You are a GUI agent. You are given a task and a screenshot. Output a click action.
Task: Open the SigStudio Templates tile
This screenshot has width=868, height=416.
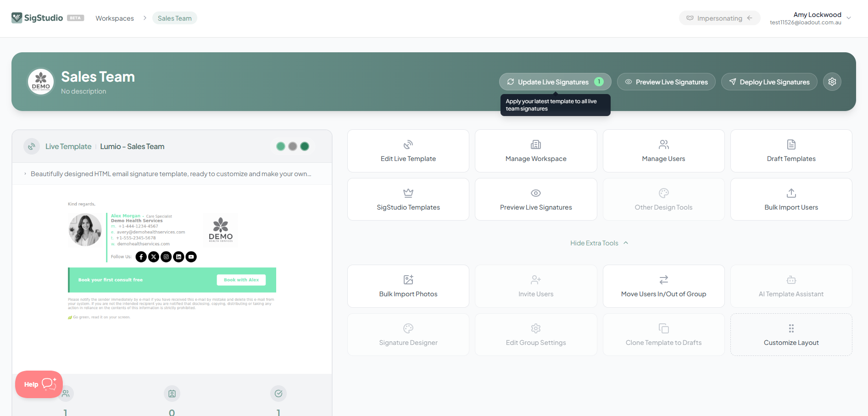tap(408, 200)
